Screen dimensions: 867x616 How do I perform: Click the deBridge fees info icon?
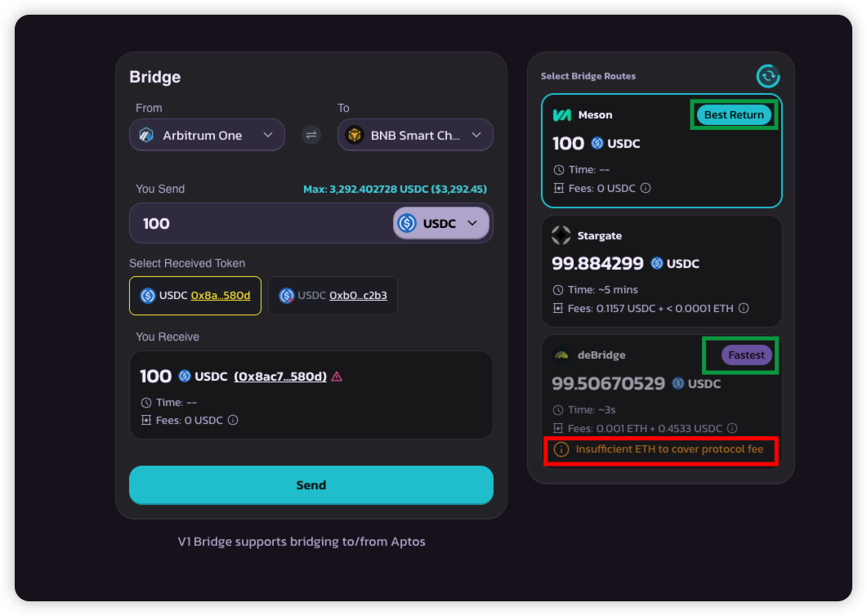coord(732,428)
